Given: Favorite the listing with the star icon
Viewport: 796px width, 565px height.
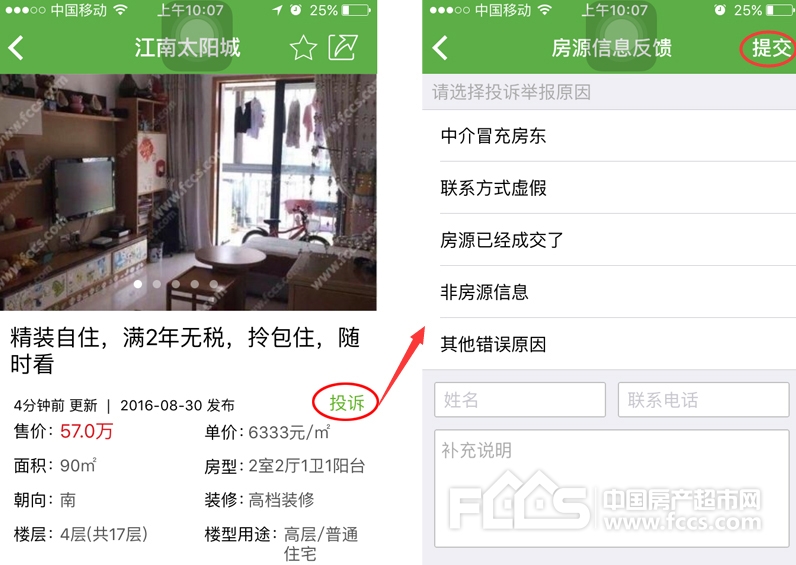Looking at the screenshot, I should tap(303, 48).
